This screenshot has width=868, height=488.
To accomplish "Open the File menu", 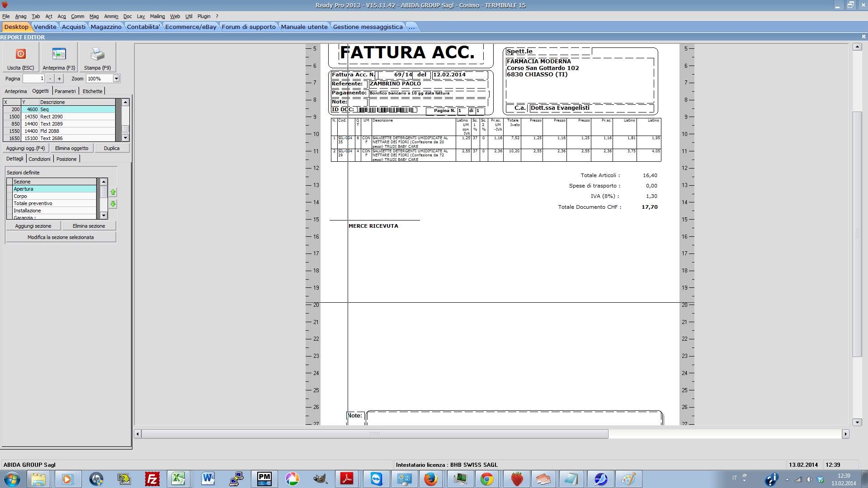I will click(6, 16).
